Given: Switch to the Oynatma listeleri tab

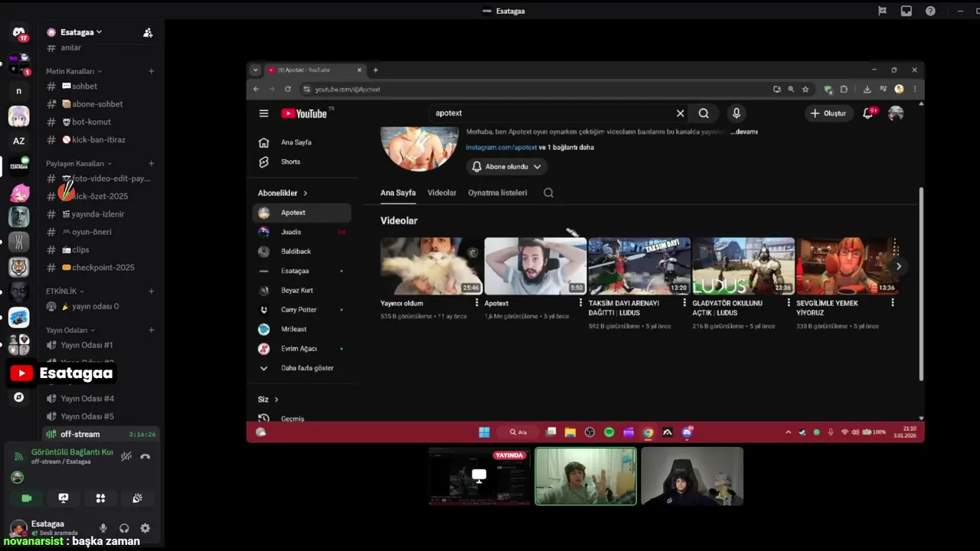Looking at the screenshot, I should 498,193.
